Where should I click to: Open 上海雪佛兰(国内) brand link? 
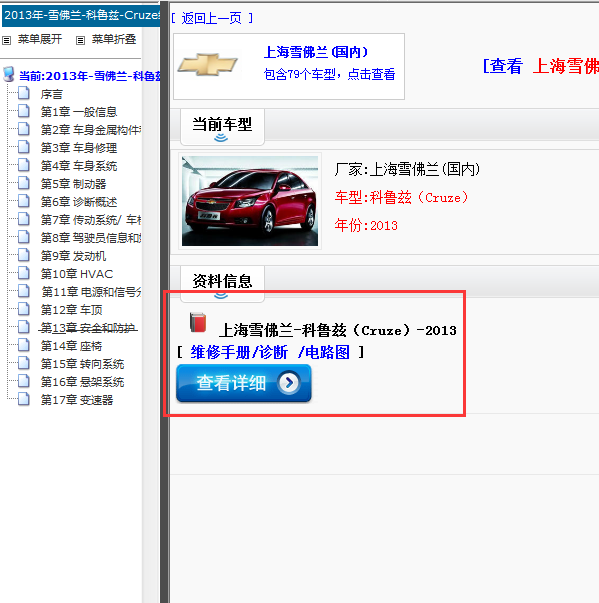tap(316, 52)
